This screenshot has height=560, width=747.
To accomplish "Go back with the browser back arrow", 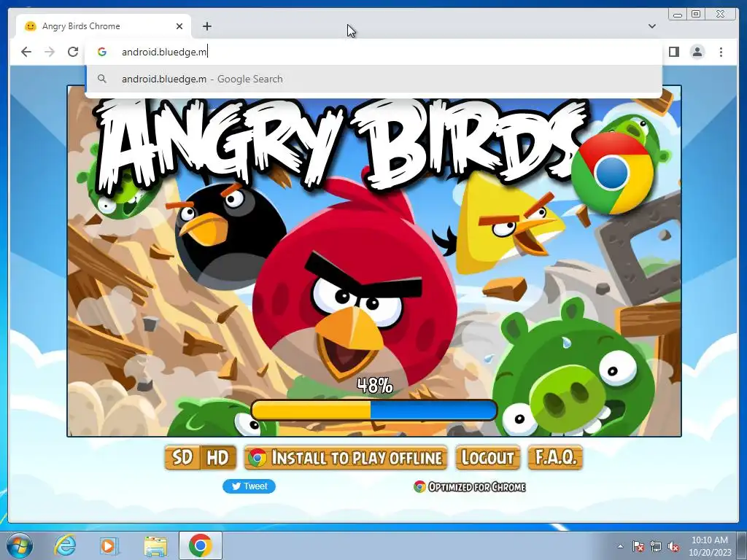I will click(26, 52).
